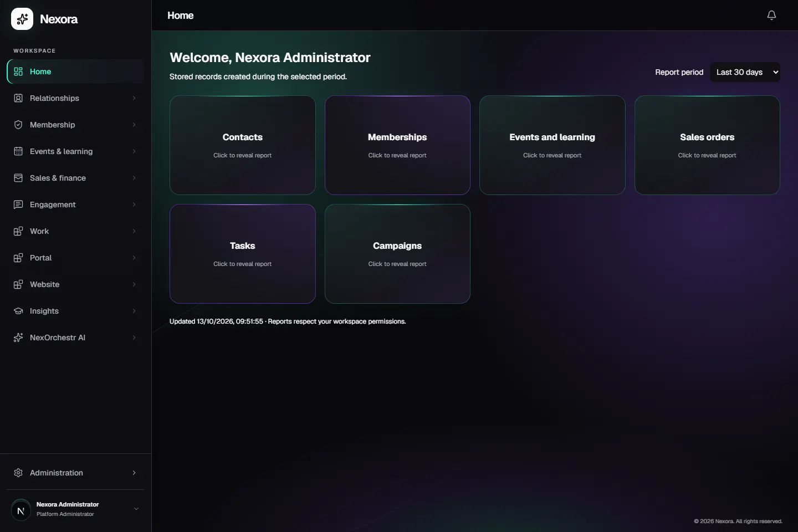The image size is (798, 532).
Task: Expand the Membership chevron
Action: click(x=134, y=125)
